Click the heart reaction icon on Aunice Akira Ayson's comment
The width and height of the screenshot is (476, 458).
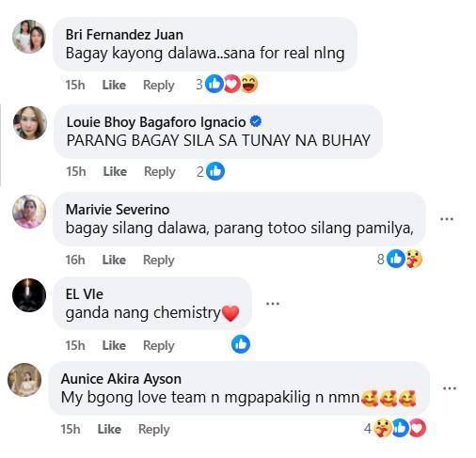(418, 428)
